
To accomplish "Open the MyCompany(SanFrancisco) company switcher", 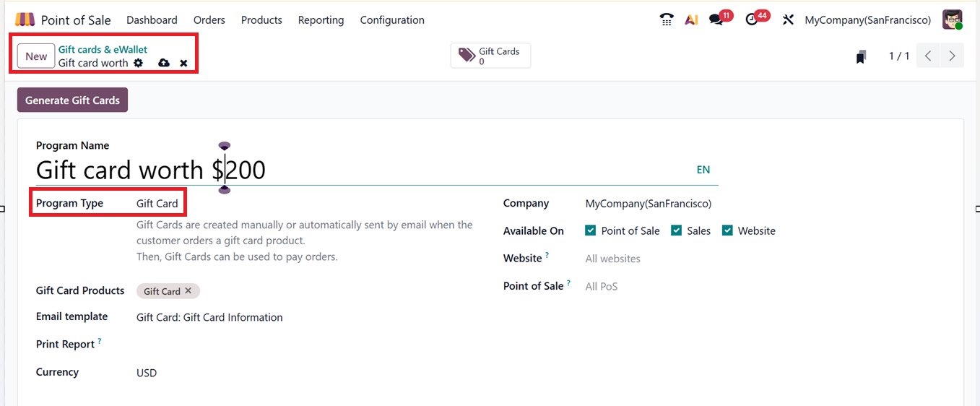I will coord(867,20).
